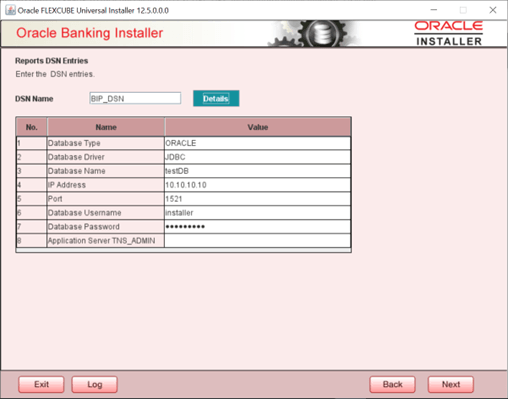Edit the testDB Database Name value

(x=257, y=171)
